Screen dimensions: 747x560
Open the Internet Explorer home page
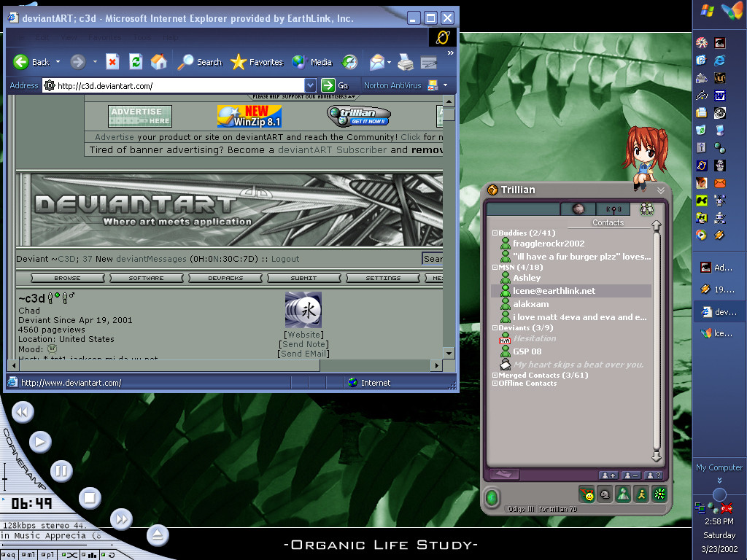click(159, 62)
